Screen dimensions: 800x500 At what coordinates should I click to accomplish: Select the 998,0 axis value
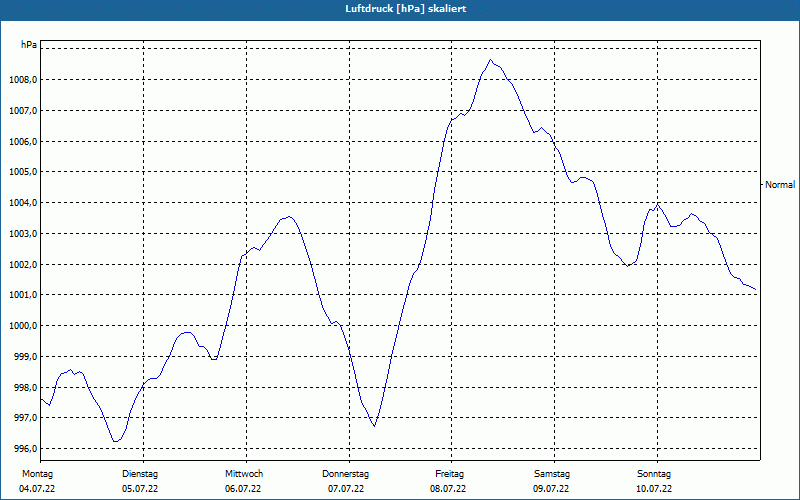pyautogui.click(x=24, y=387)
